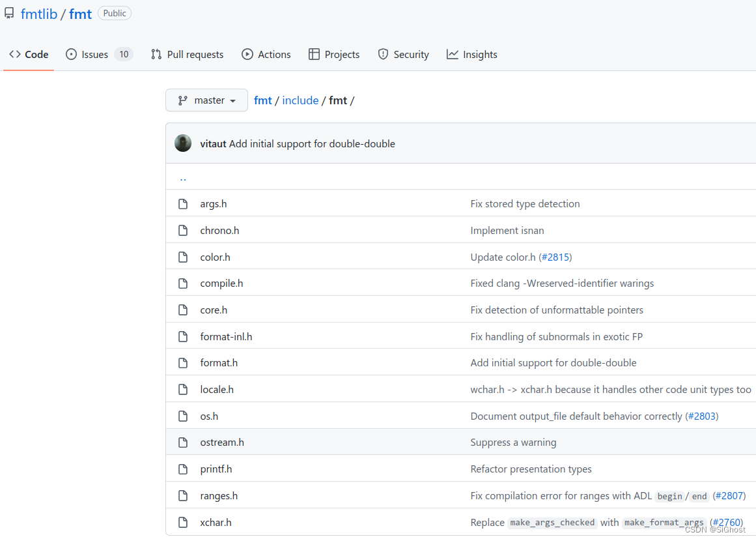The image size is (756, 539).
Task: Click vitaut's profile avatar
Action: (182, 143)
